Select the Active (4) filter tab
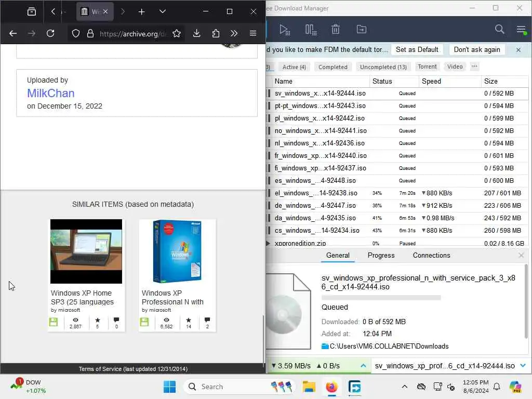 click(x=294, y=67)
